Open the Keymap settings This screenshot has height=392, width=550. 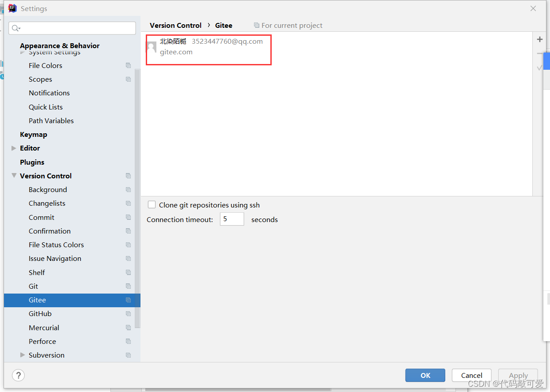click(34, 135)
